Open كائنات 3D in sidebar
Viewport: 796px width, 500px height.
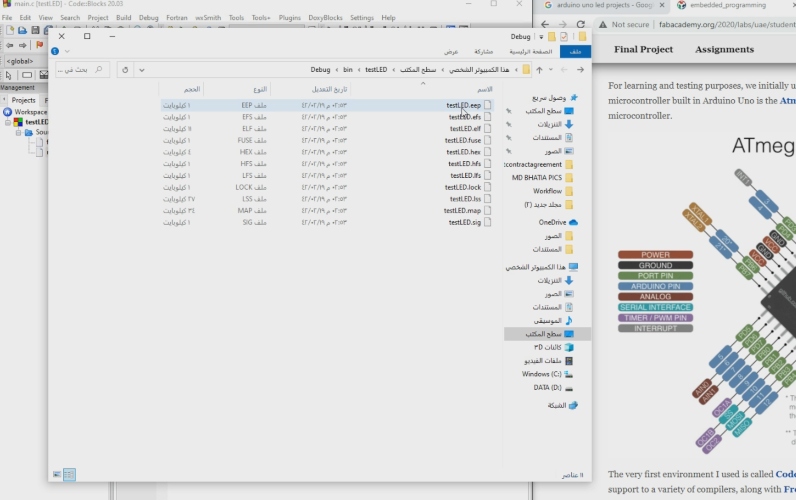point(553,347)
